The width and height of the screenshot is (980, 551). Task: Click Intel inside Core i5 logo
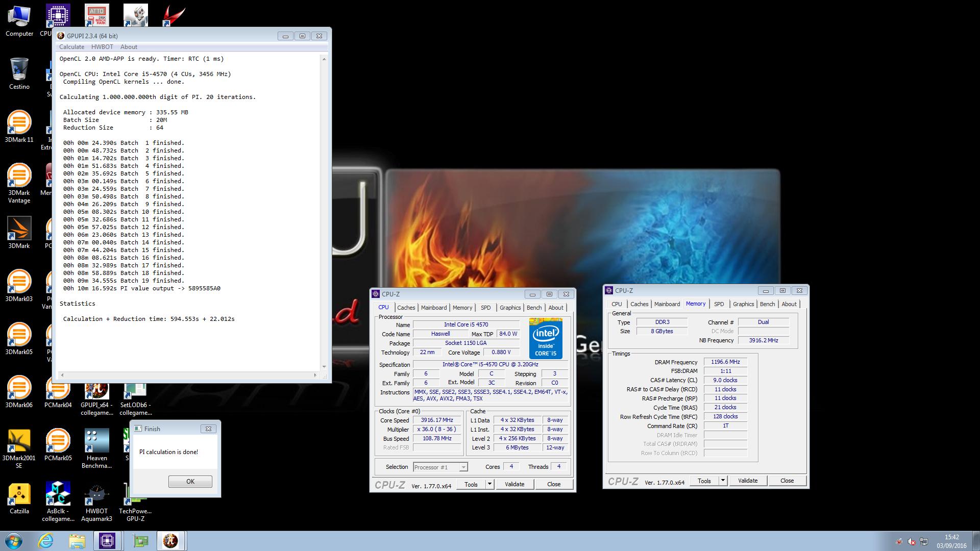pos(546,338)
